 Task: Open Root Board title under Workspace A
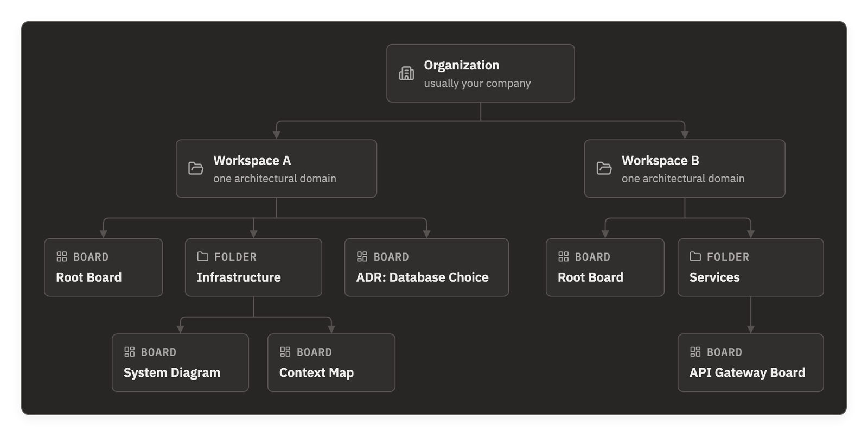click(89, 277)
